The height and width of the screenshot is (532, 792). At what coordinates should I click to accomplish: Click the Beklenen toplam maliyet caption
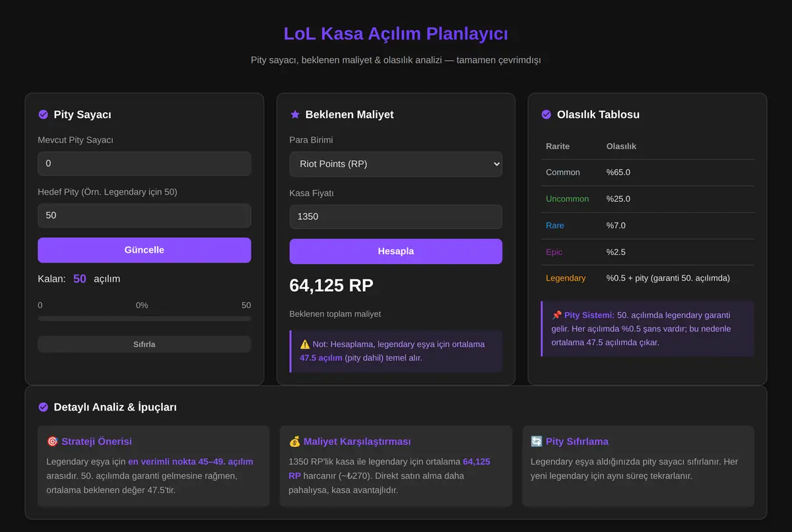tap(335, 314)
